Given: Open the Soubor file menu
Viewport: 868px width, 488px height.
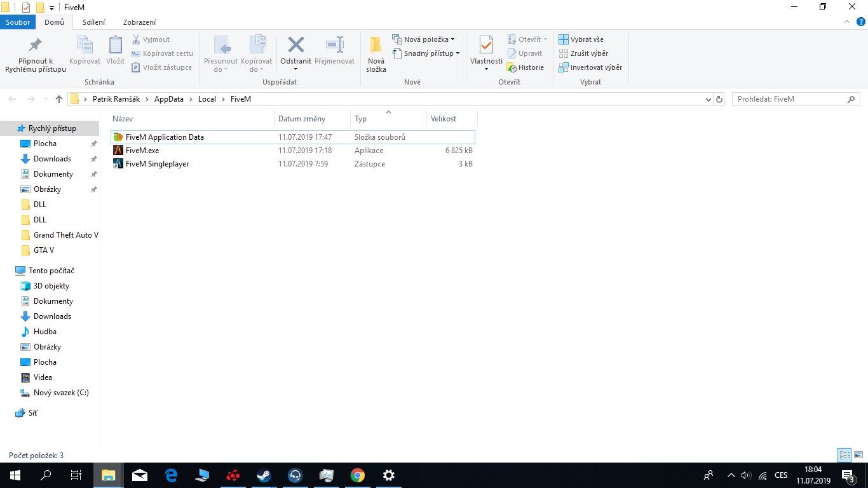Looking at the screenshot, I should click(x=18, y=22).
